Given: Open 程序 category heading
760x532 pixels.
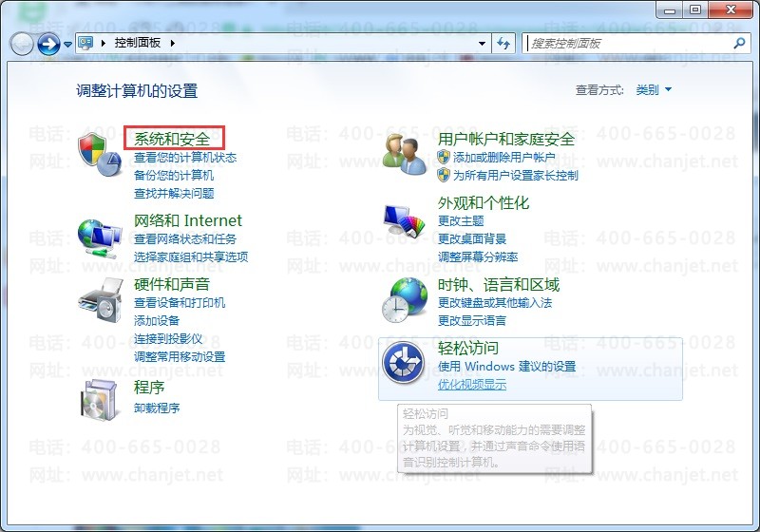Looking at the screenshot, I should click(x=149, y=388).
